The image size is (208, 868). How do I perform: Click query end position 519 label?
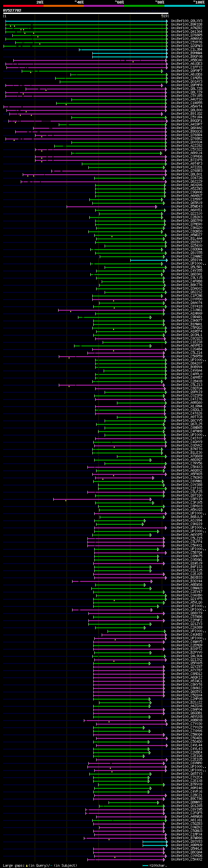(164, 16)
